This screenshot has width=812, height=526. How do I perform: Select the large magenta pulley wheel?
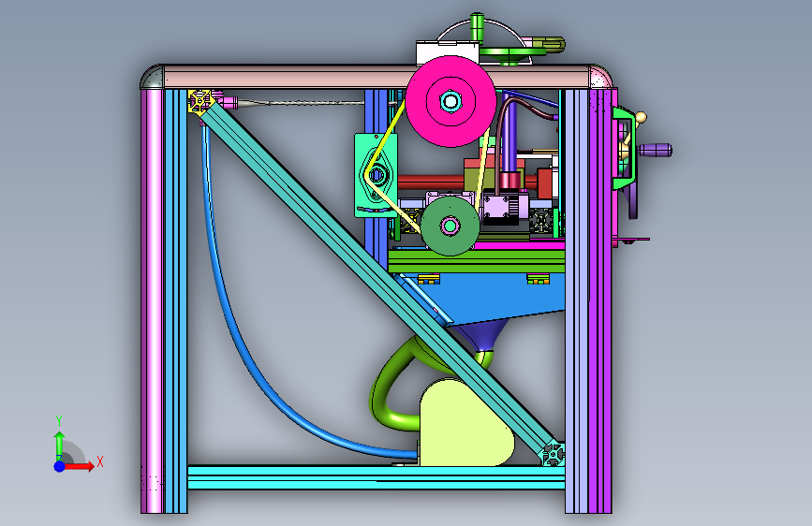(x=450, y=101)
